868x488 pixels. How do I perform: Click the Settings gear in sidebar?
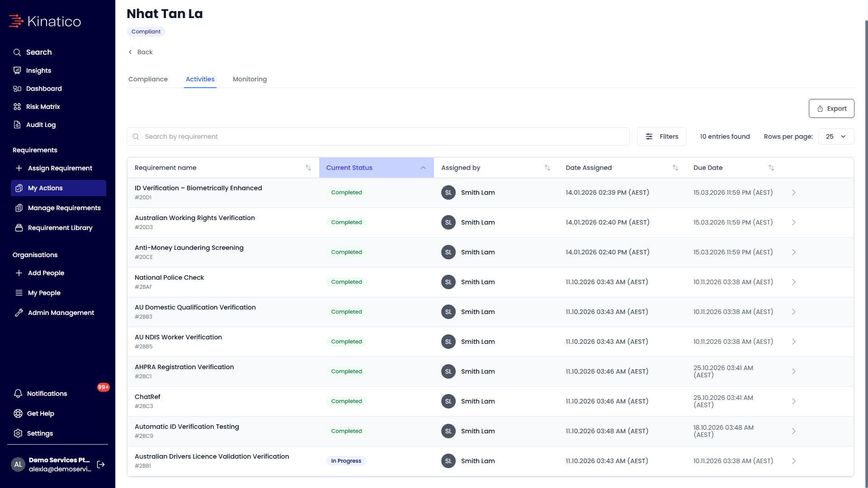coord(18,433)
